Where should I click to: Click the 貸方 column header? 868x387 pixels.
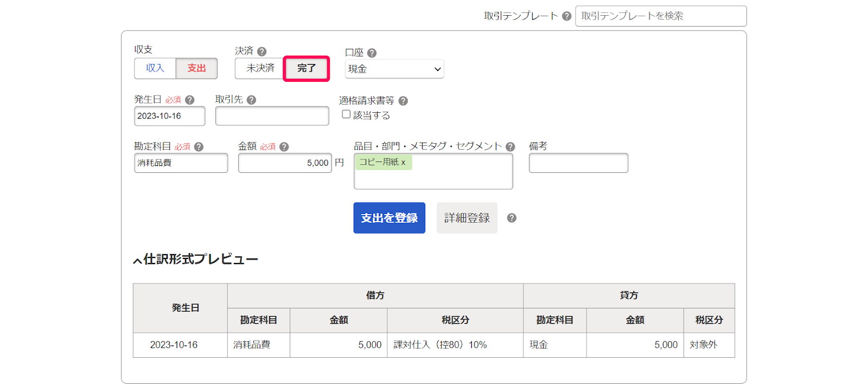(x=629, y=295)
